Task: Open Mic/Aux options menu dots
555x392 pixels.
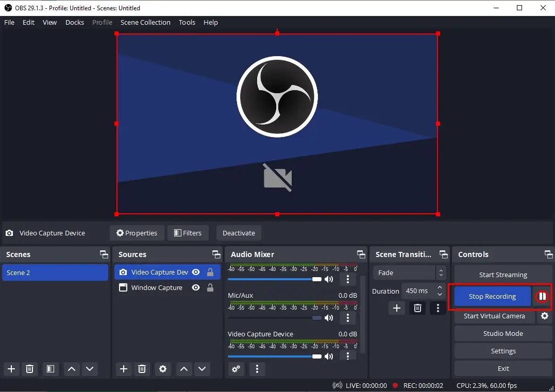Action: (348, 318)
